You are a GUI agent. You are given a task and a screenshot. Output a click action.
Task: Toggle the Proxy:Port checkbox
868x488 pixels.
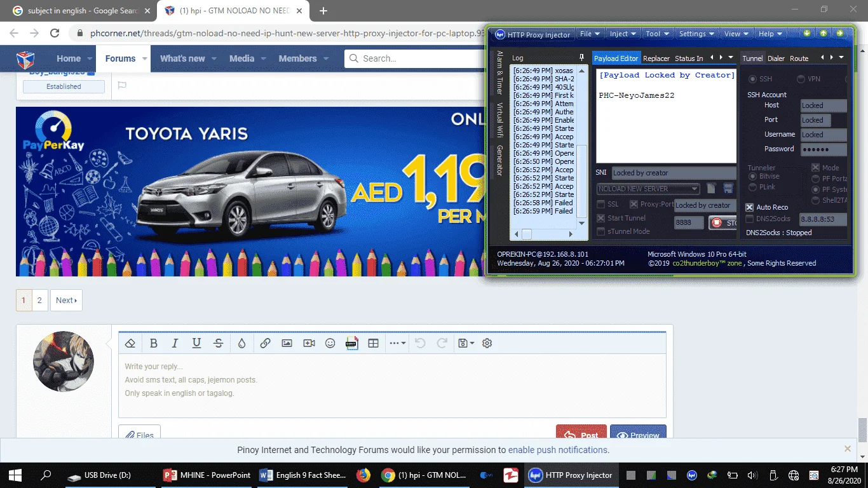point(634,205)
